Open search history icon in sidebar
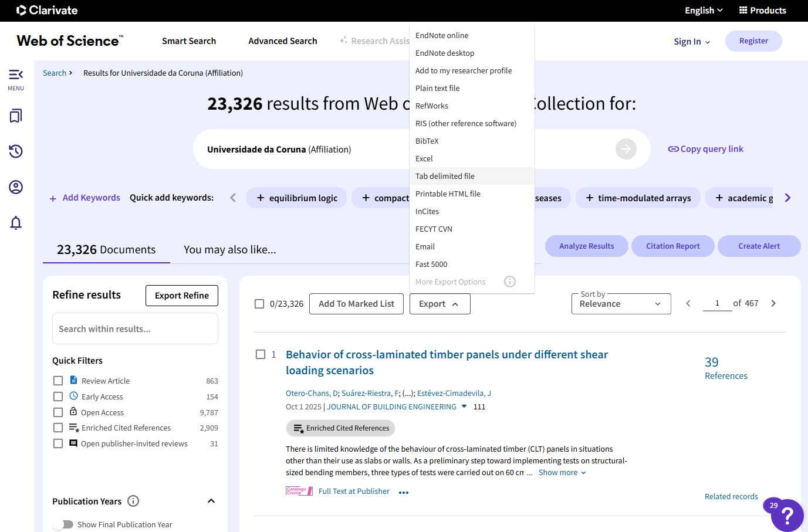808x532 pixels. [x=16, y=151]
